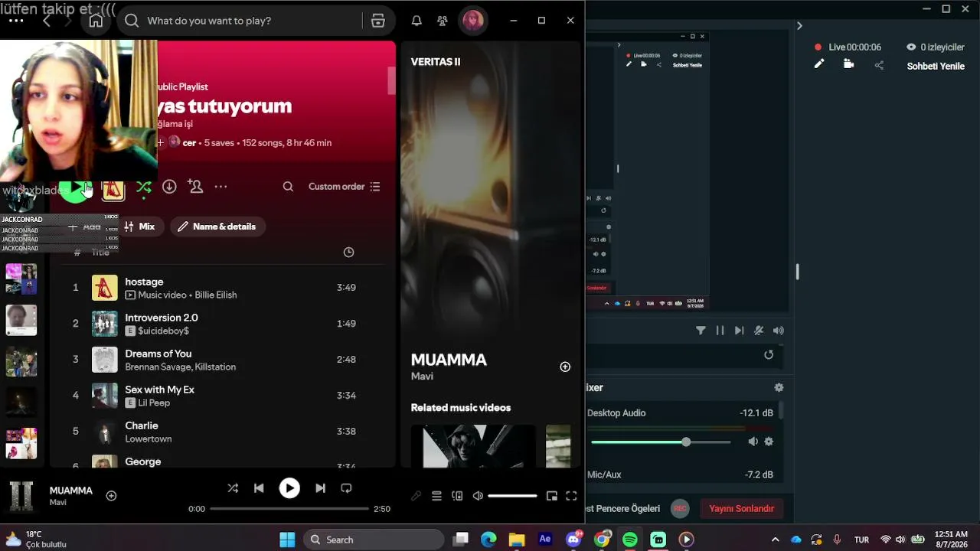
Task: Open Mixer settings gear
Action: pos(779,388)
